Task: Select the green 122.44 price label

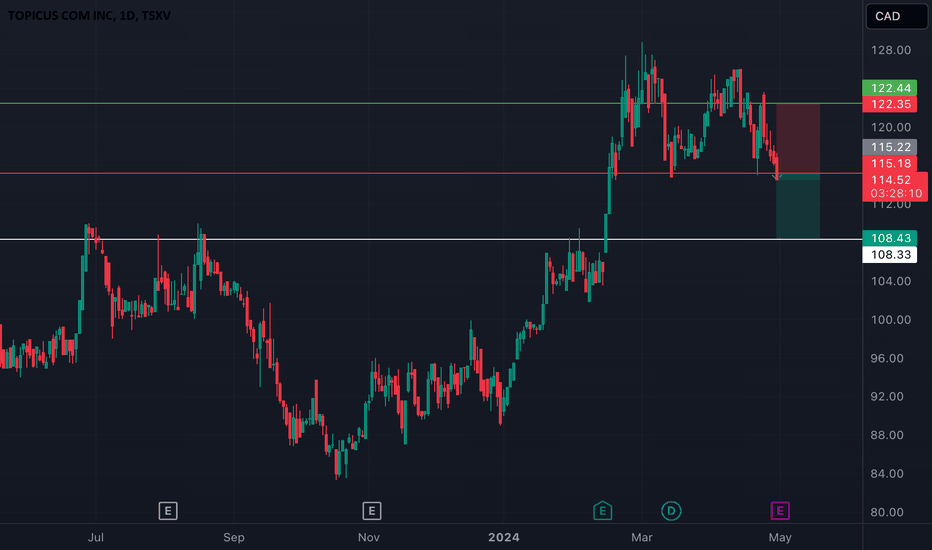Action: coord(890,88)
